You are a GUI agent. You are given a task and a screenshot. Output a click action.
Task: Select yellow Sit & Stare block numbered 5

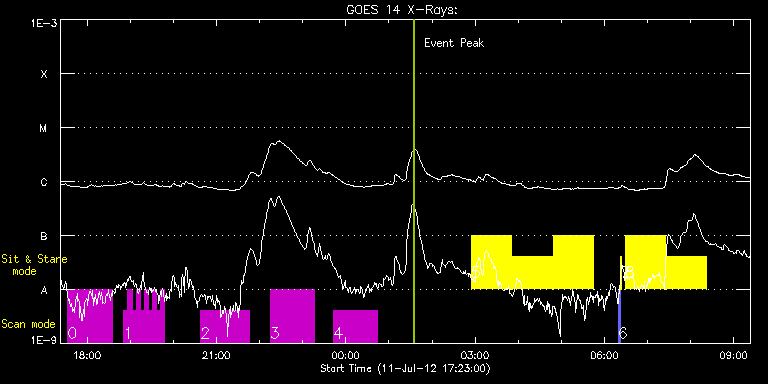532,262
